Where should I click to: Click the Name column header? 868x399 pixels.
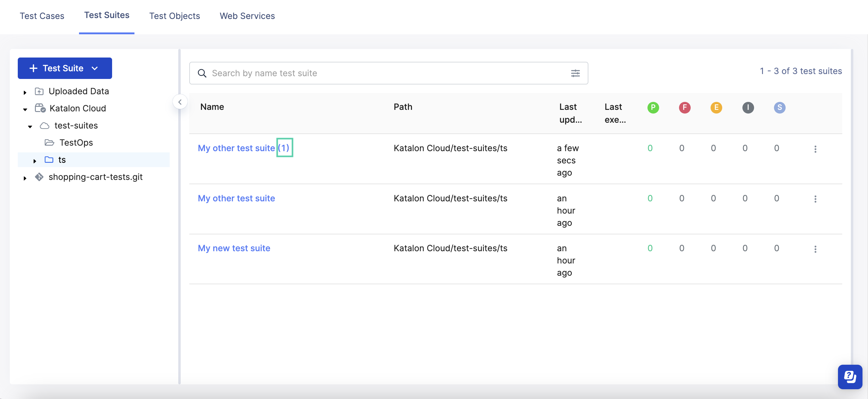212,107
